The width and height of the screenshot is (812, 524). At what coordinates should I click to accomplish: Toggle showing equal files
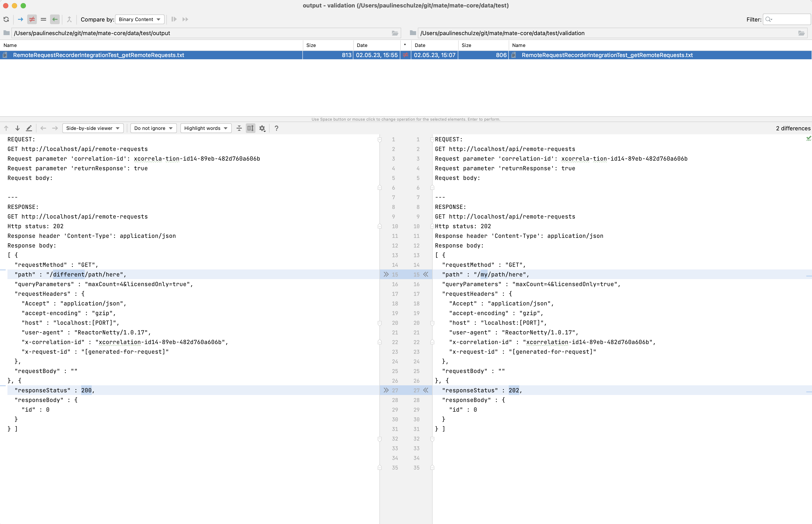(43, 19)
